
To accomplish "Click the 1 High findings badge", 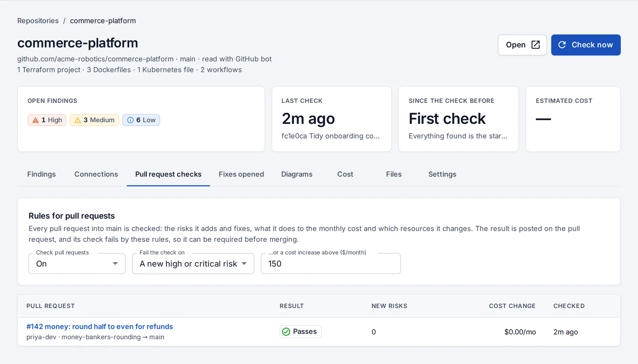I will 47,120.
